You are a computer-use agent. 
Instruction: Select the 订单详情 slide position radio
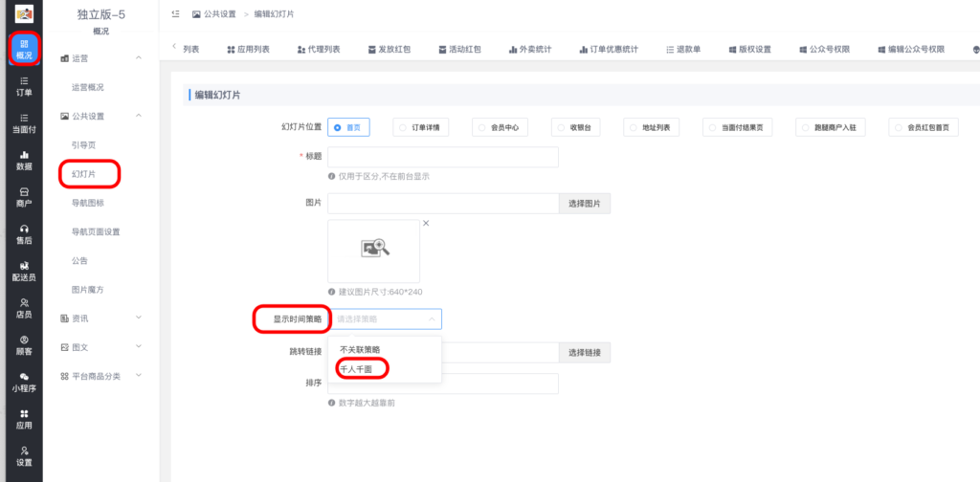(420, 127)
